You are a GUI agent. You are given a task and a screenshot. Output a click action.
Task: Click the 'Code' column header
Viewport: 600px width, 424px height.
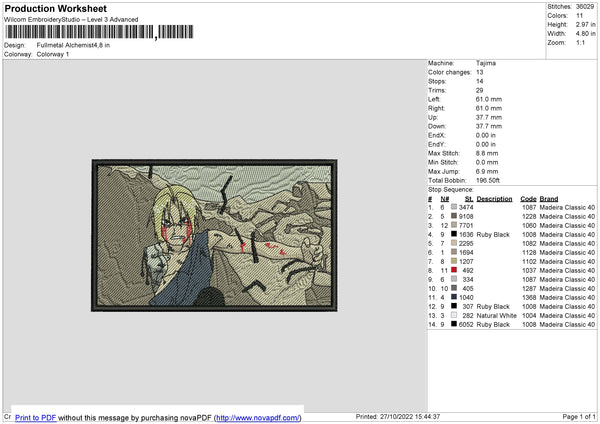click(x=528, y=199)
